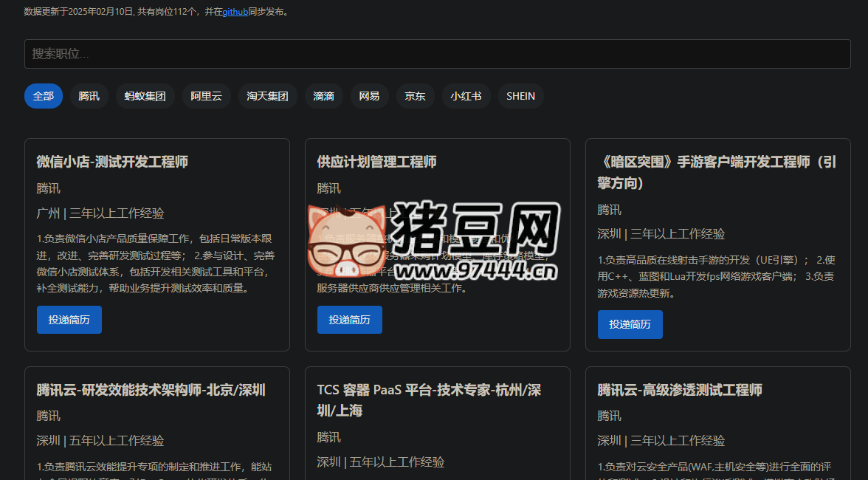The image size is (868, 480).
Task: Click 深圳 | 五年以上工作经验 under TCS 容器
Action: click(381, 462)
